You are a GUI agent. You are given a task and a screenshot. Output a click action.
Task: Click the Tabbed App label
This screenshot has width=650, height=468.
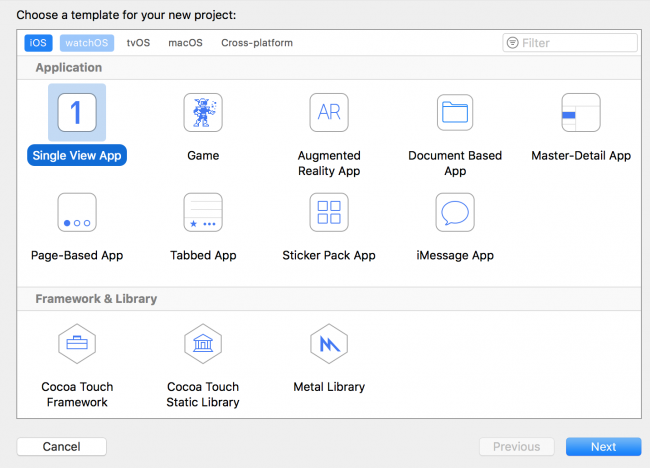click(x=203, y=255)
